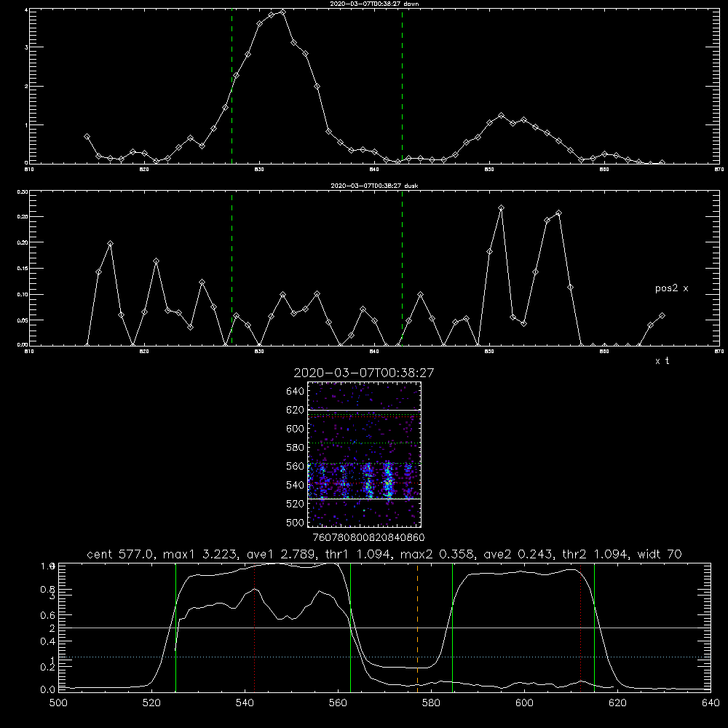This screenshot has width=728, height=728.
Task: Click the second-tallest peak diamond in dusk plot
Action: tap(558, 213)
